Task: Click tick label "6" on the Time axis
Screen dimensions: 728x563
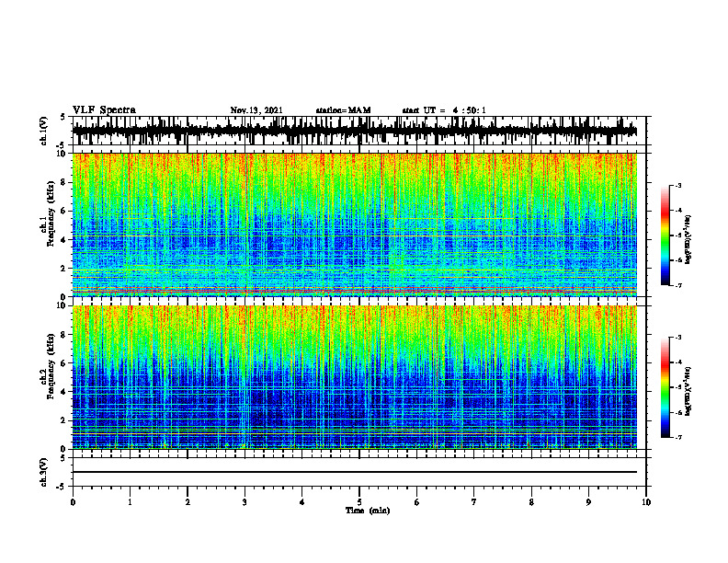Action: tap(417, 502)
